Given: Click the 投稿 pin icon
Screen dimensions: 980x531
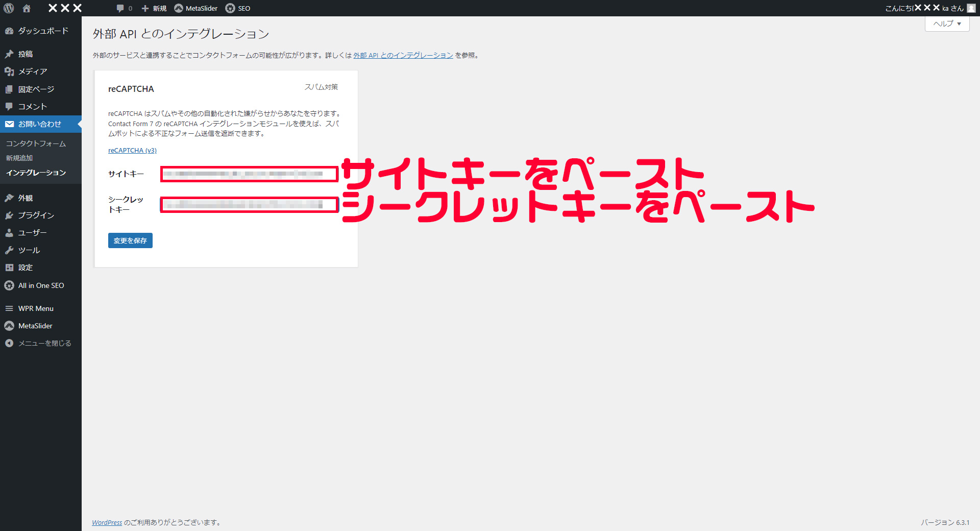Looking at the screenshot, I should [x=9, y=54].
